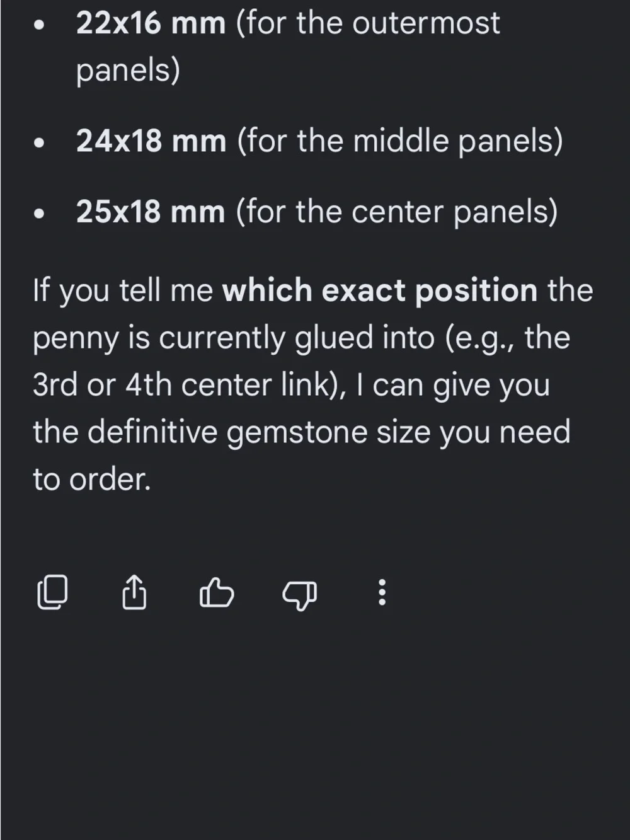
Task: Copy the response with the copy icon
Action: coord(52,592)
